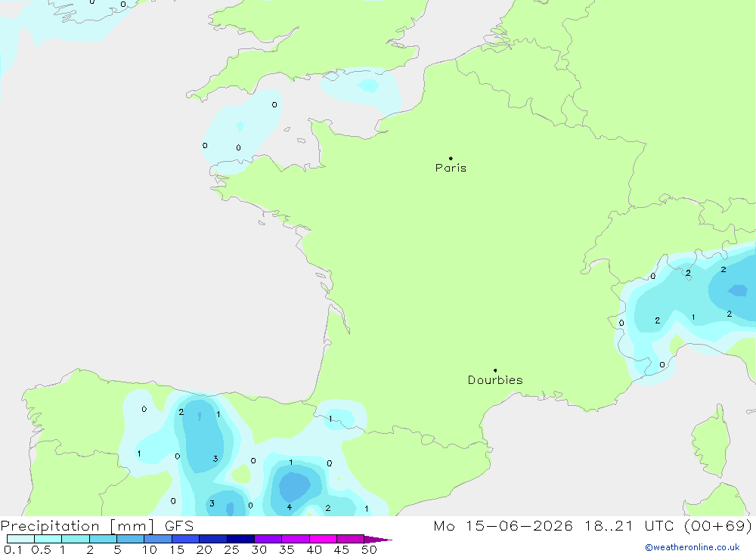The image size is (756, 554).
Task: Pick the 10–15 mm legend color swatch
Action: point(158,539)
